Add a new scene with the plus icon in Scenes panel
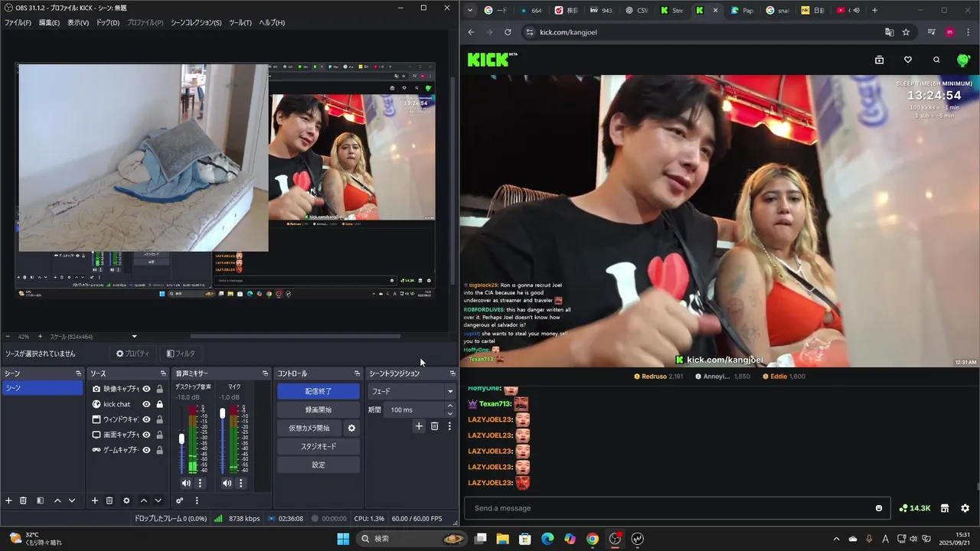The height and width of the screenshot is (551, 980). tap(9, 500)
